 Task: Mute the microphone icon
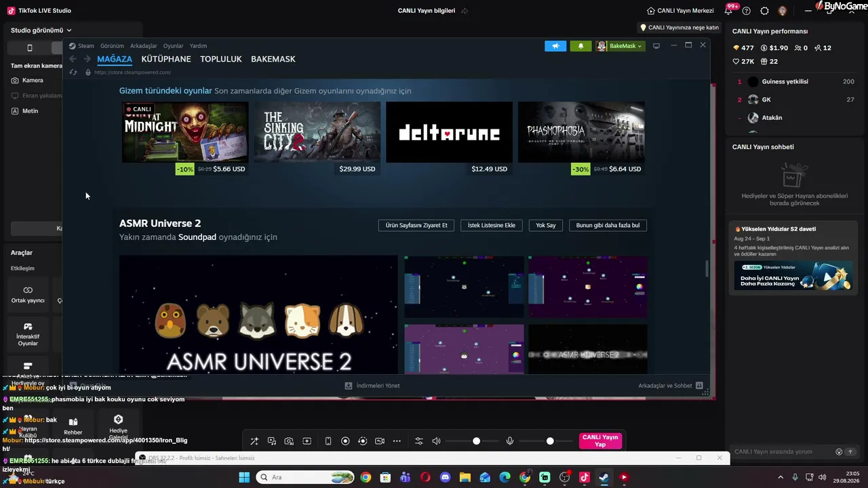point(510,441)
